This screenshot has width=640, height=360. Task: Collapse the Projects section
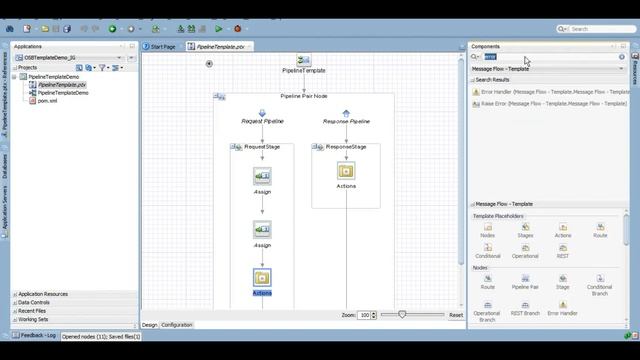(15, 68)
